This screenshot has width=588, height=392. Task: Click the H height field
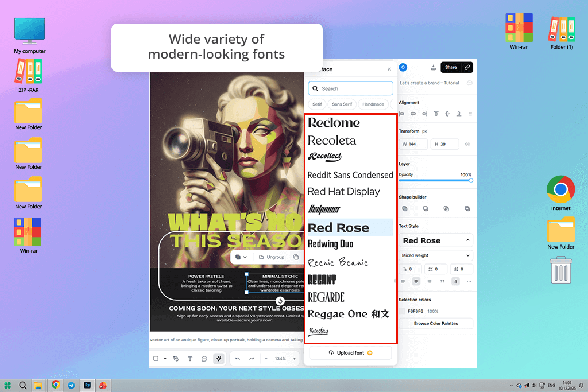[445, 144]
